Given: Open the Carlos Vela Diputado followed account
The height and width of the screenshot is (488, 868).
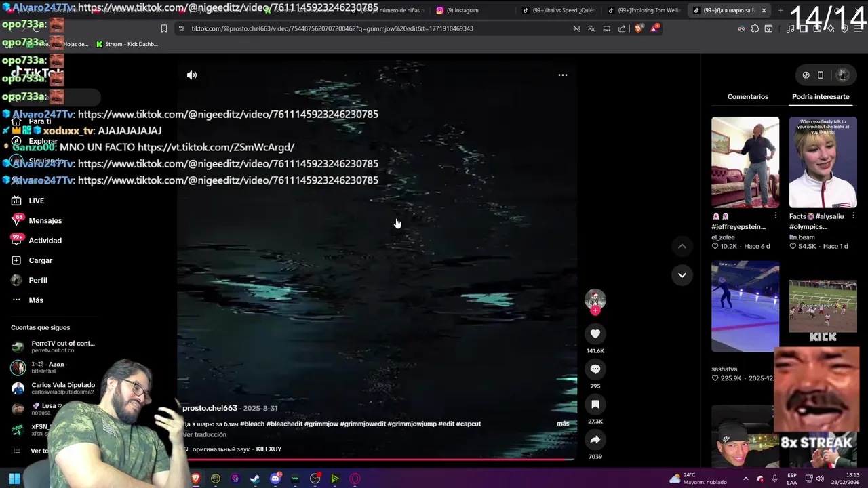Looking at the screenshot, I should 53,388.
